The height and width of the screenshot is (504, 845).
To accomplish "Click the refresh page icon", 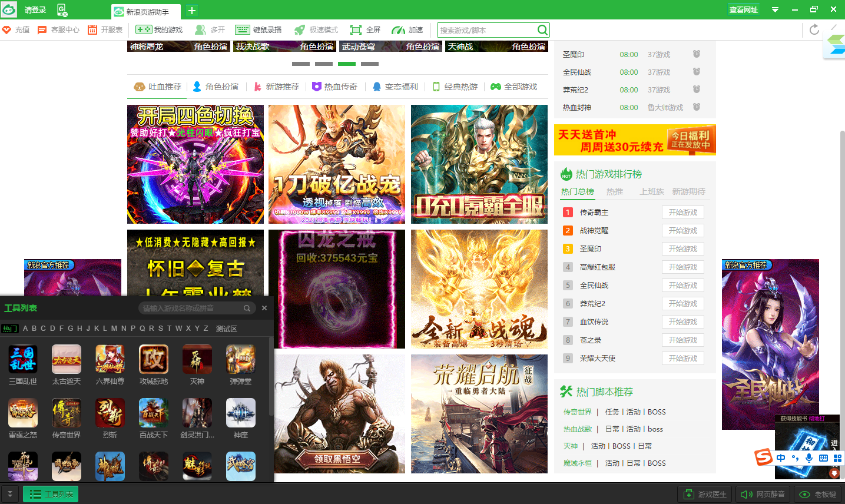I will [814, 30].
